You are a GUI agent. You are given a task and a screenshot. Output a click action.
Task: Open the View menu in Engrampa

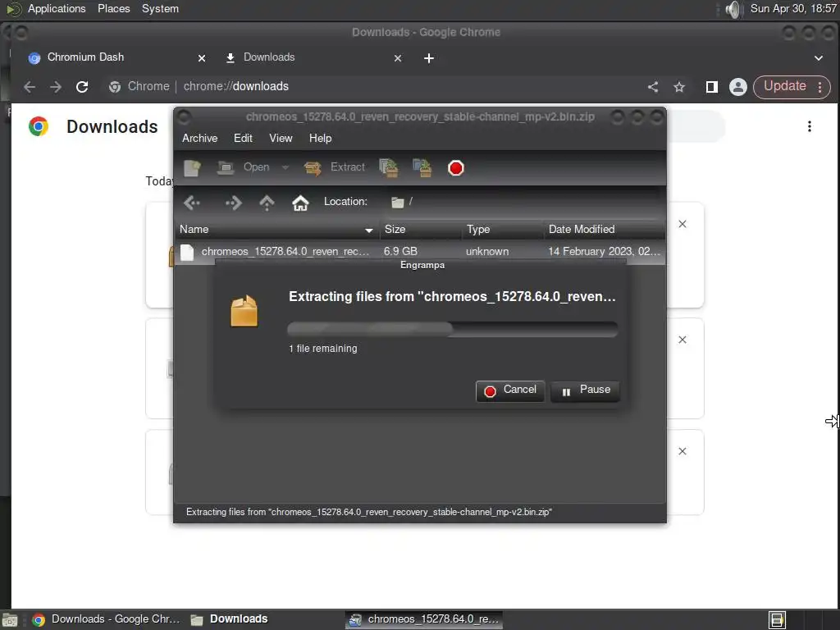(x=281, y=138)
